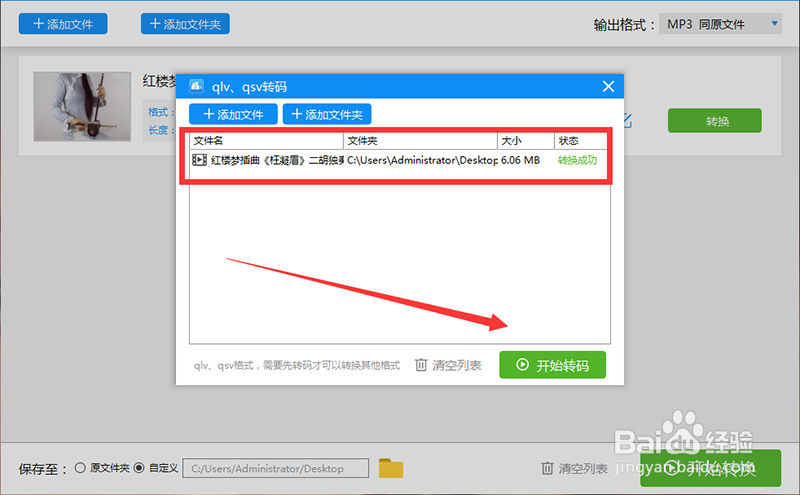Click the green 转换 button in main window
This screenshot has width=800, height=495.
714,121
